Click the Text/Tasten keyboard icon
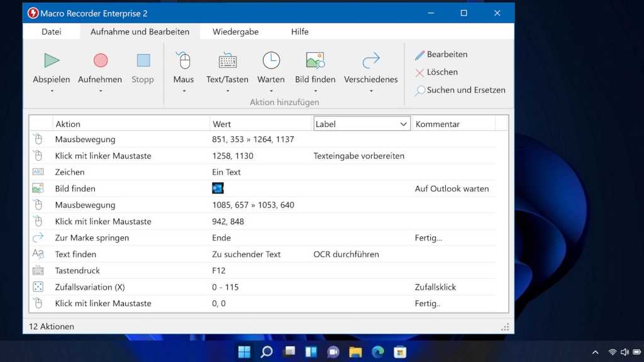Screen dimensions: 644x362 (227, 60)
